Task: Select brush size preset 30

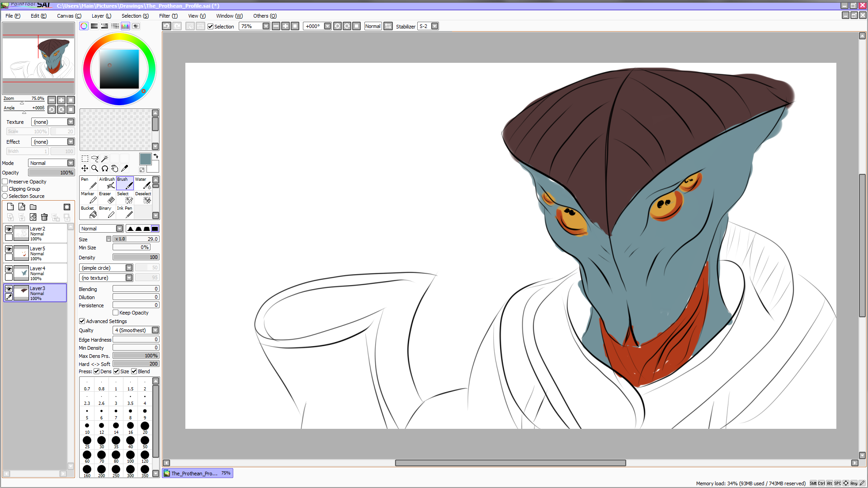Action: pos(101,442)
